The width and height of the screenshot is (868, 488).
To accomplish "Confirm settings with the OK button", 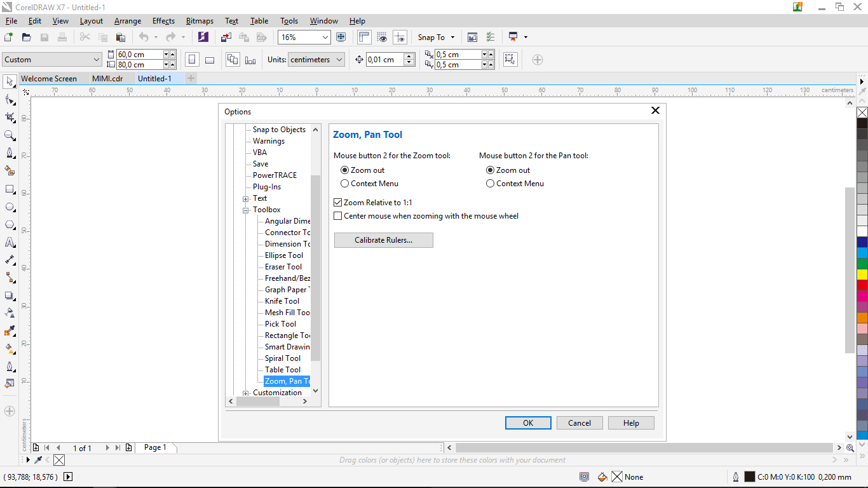I will 528,423.
